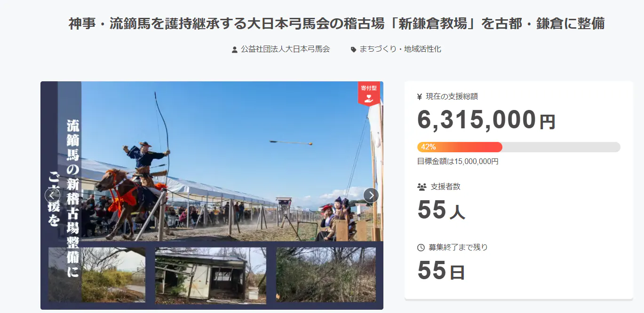Click the person icon beside 大日本弓馬会
Image resolution: width=644 pixels, height=313 pixels.
[x=235, y=49]
